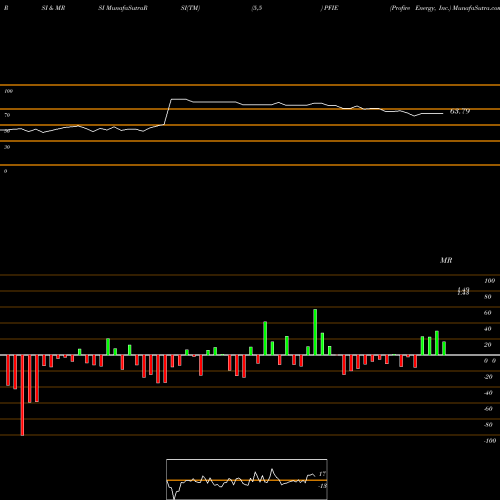Select the longest red bar reaching -100
Viewport: 500px width, 500px height.
tap(22, 395)
